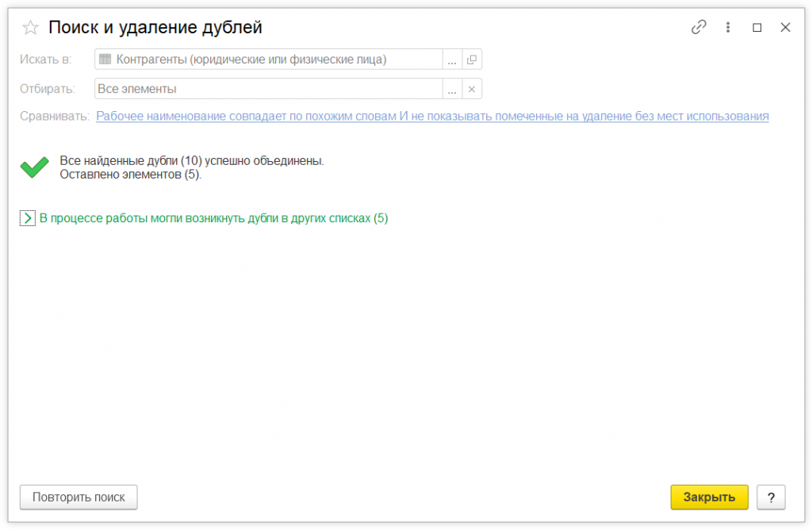
Task: Click the open-item icon next to Искать в
Action: tap(472, 60)
